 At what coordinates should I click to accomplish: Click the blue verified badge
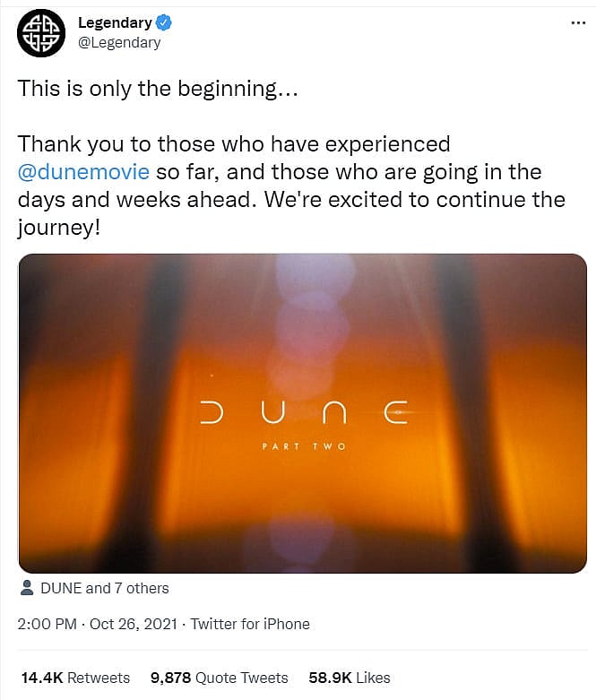[166, 22]
